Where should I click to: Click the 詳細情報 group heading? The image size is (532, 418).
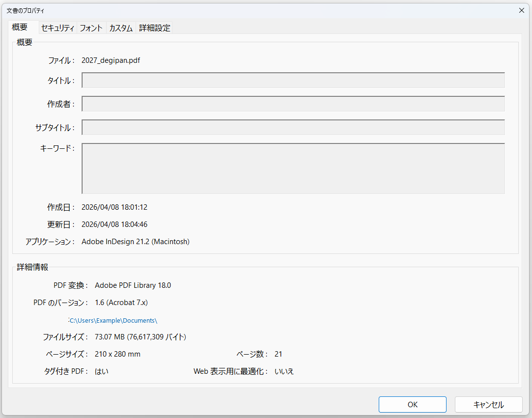(32, 267)
